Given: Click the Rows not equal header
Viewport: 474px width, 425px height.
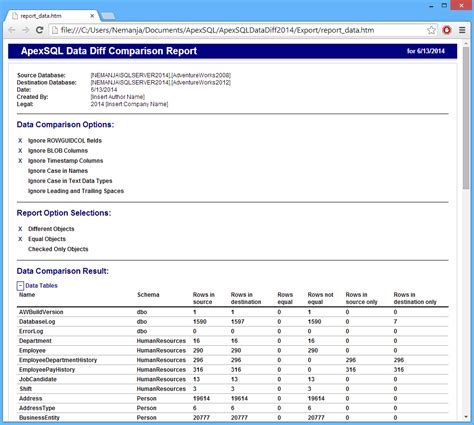Looking at the screenshot, I should (x=320, y=298).
